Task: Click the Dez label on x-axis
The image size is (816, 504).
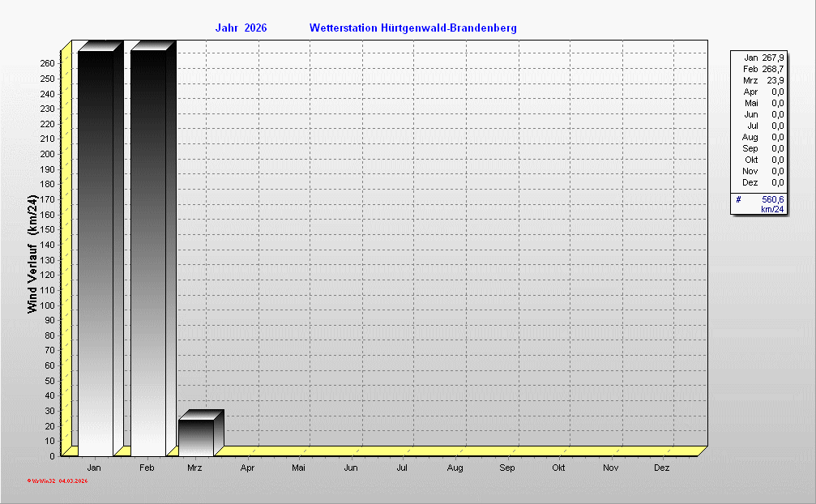Action: 661,468
